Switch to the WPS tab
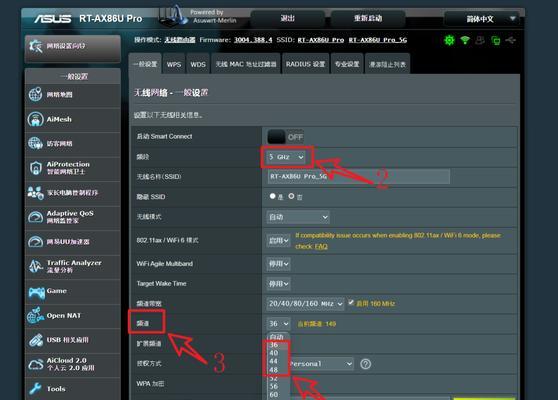This screenshot has width=558, height=400. click(x=174, y=64)
